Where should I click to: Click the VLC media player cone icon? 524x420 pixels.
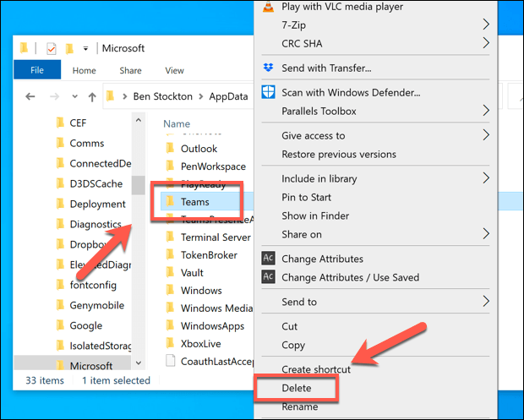click(x=268, y=7)
